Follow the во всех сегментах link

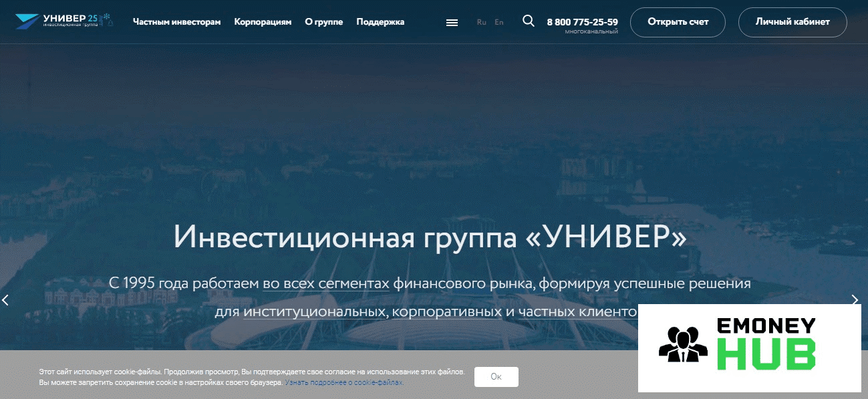(326, 283)
